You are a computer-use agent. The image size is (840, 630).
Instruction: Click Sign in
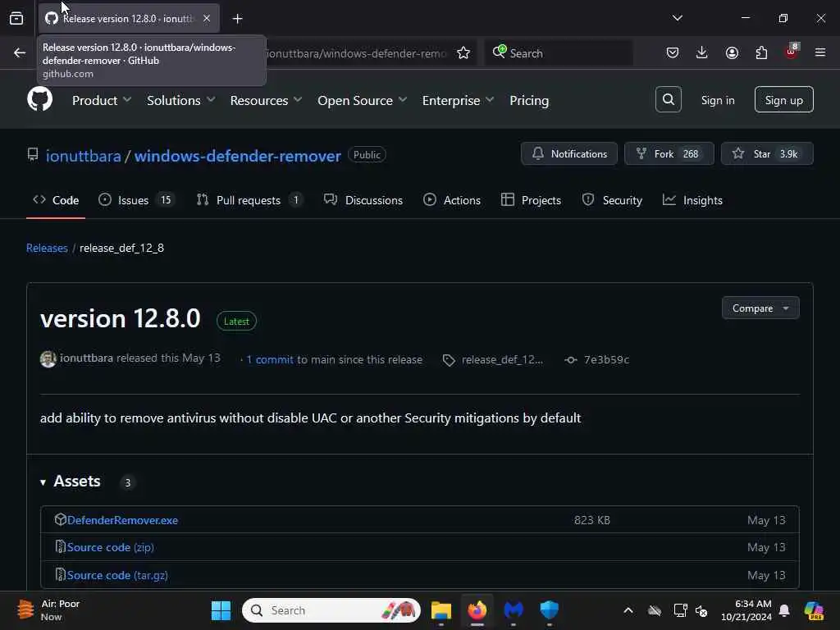coord(718,100)
